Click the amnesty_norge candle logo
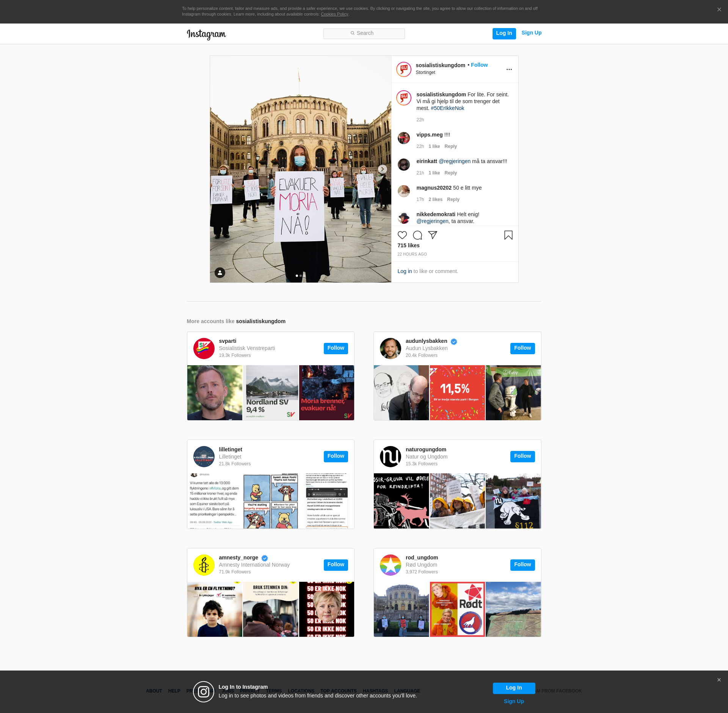Image resolution: width=728 pixels, height=713 pixels. click(204, 565)
